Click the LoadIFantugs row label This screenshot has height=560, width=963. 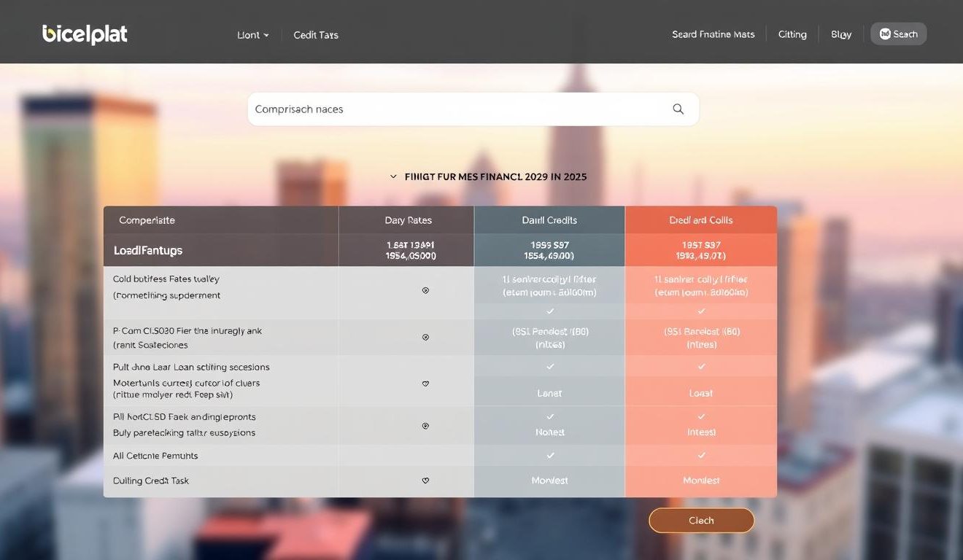click(148, 250)
